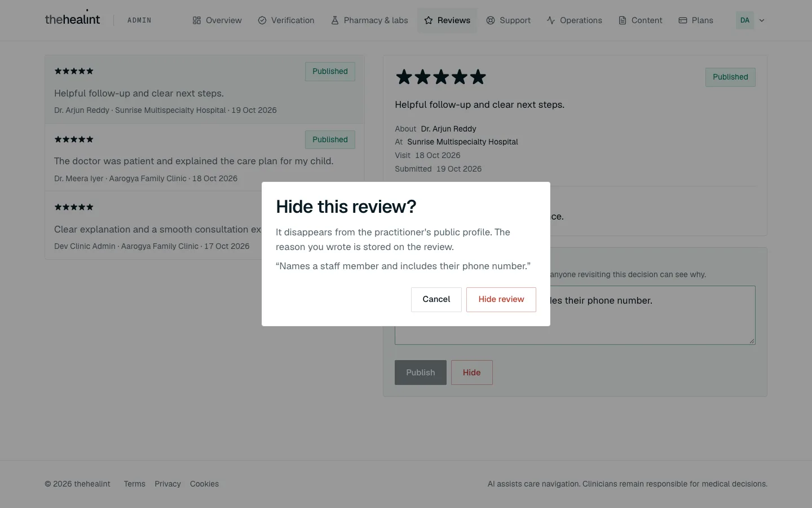Screen dimensions: 812x508
Task: Click the Content document icon
Action: [623, 20]
